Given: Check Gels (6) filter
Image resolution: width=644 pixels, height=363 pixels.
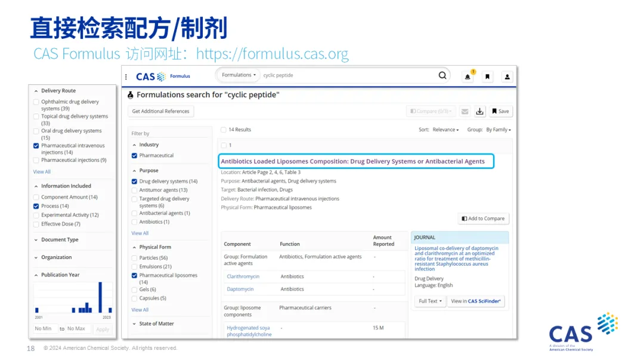Looking at the screenshot, I should 134,290.
